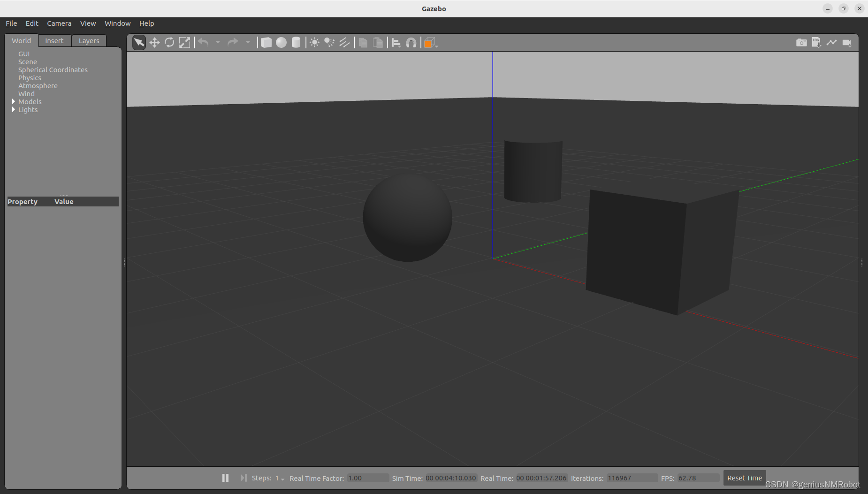This screenshot has height=494, width=868.
Task: Open the plot window icon
Action: point(832,42)
